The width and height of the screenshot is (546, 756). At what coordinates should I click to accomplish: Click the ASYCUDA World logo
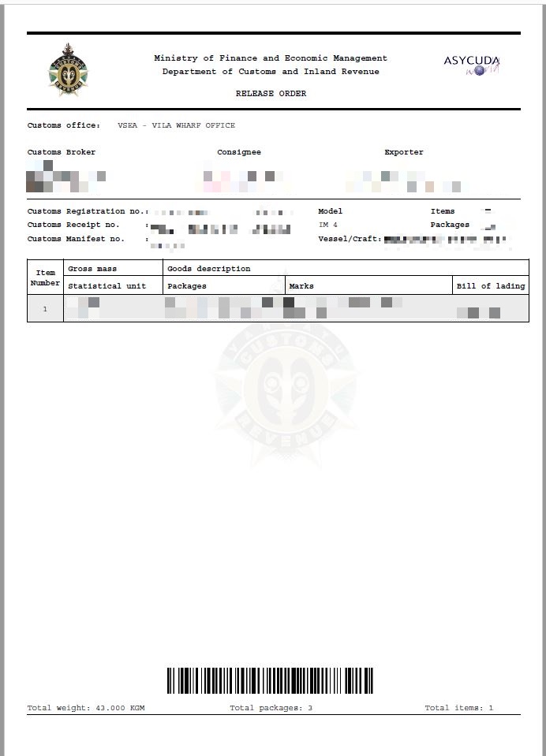pyautogui.click(x=472, y=65)
